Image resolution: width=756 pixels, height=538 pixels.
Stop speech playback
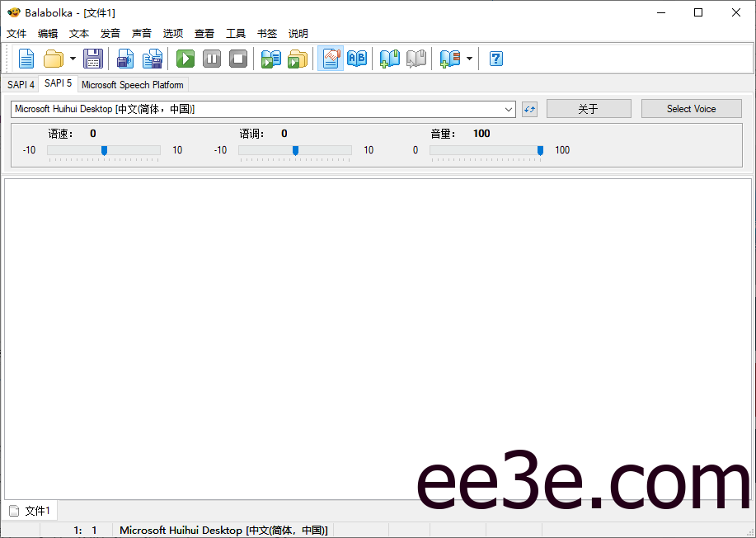[238, 59]
